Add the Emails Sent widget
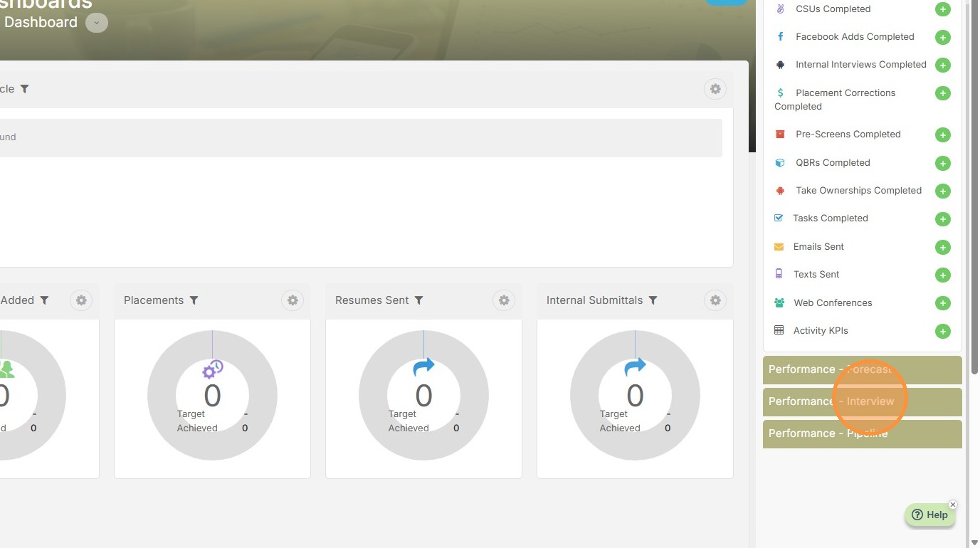Image resolution: width=980 pixels, height=548 pixels. click(942, 247)
